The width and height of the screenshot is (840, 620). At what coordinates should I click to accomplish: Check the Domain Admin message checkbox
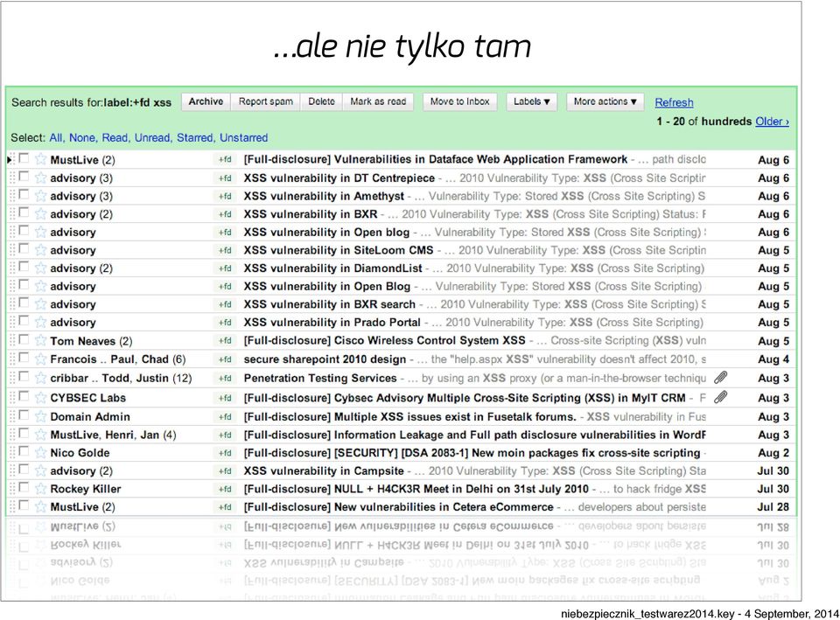(24, 415)
